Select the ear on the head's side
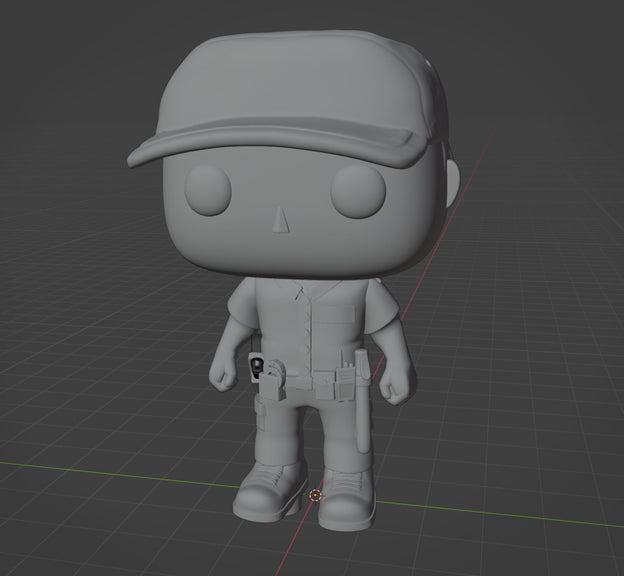This screenshot has height=576, width=624. (451, 187)
